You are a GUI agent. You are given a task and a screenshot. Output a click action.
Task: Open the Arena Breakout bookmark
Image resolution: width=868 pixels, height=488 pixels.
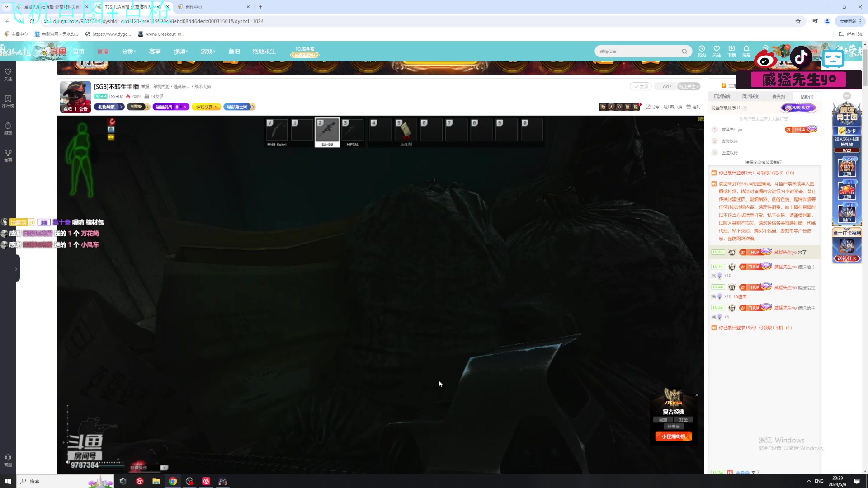(x=161, y=34)
